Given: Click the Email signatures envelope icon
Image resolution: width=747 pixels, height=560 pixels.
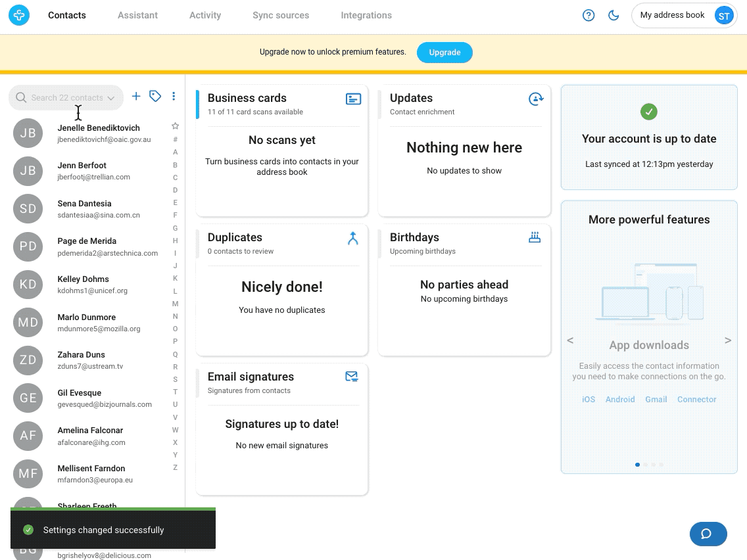Looking at the screenshot, I should click(x=352, y=377).
